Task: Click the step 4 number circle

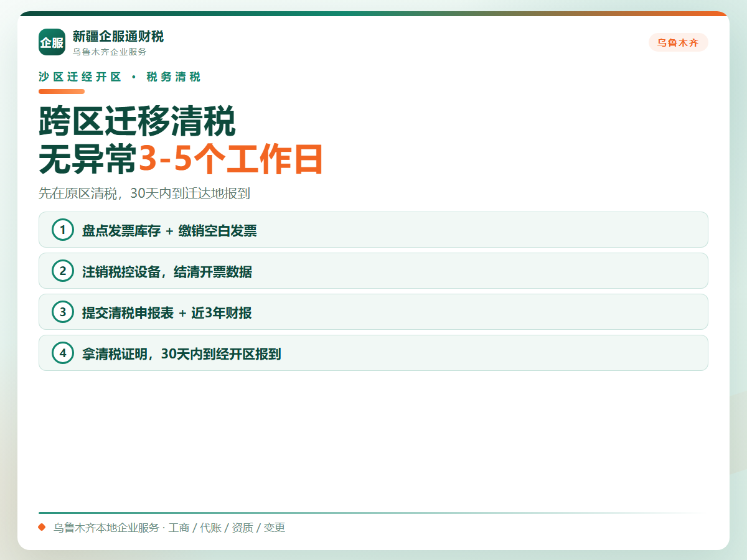Action: point(62,353)
